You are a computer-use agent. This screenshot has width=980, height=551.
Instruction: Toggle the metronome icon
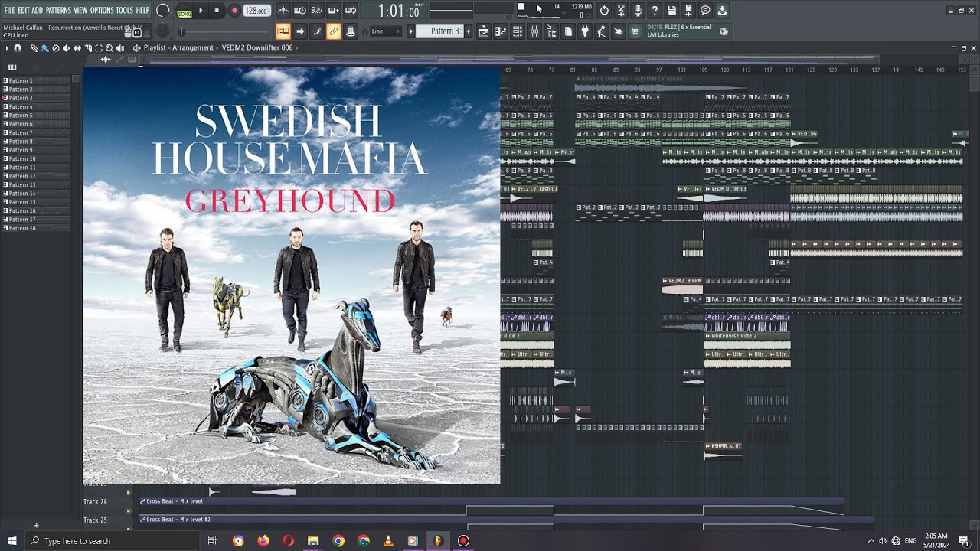(283, 11)
